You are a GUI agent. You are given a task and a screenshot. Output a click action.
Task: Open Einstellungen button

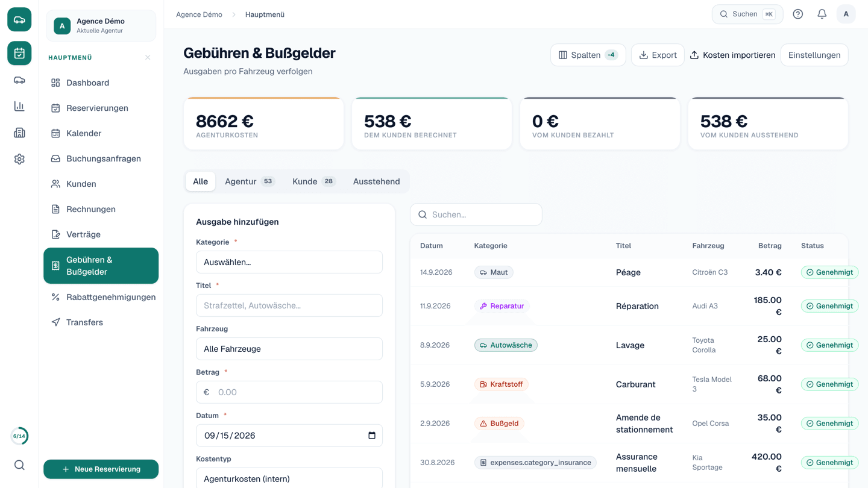pyautogui.click(x=814, y=55)
